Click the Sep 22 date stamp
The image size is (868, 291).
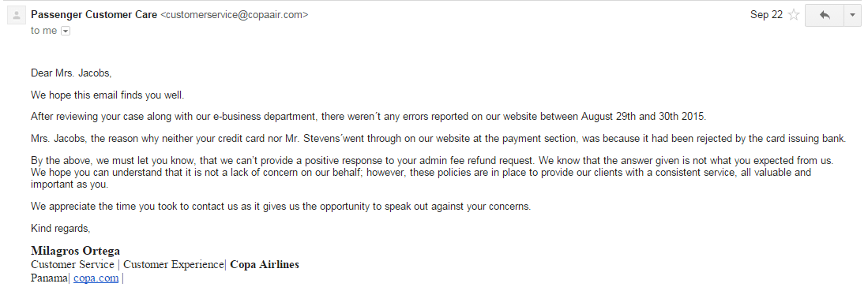click(766, 15)
